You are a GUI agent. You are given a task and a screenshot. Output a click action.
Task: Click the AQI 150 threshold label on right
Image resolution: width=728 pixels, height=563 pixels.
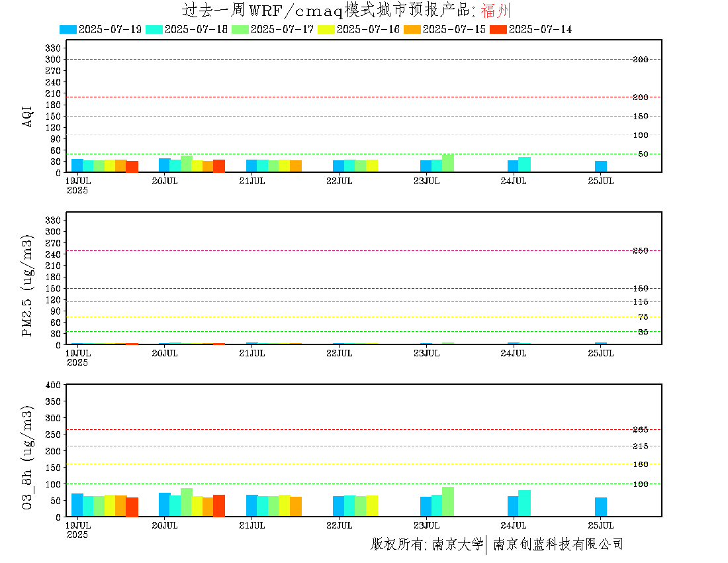(641, 116)
